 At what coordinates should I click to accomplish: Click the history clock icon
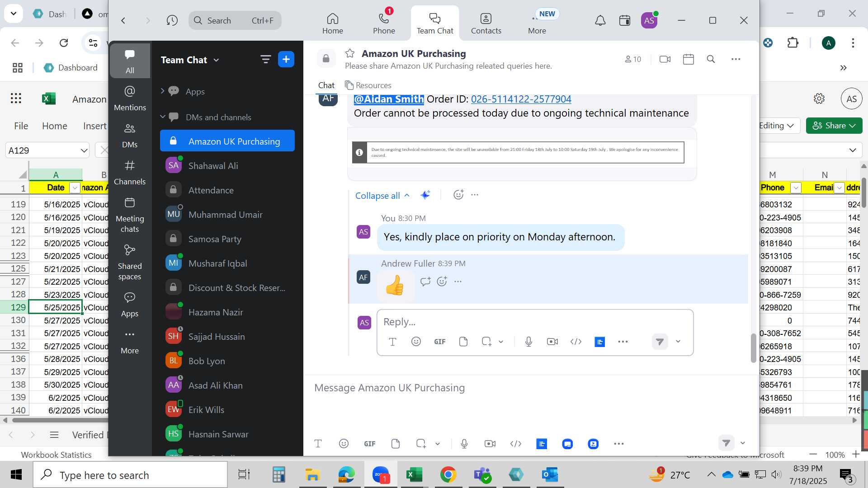pyautogui.click(x=172, y=20)
